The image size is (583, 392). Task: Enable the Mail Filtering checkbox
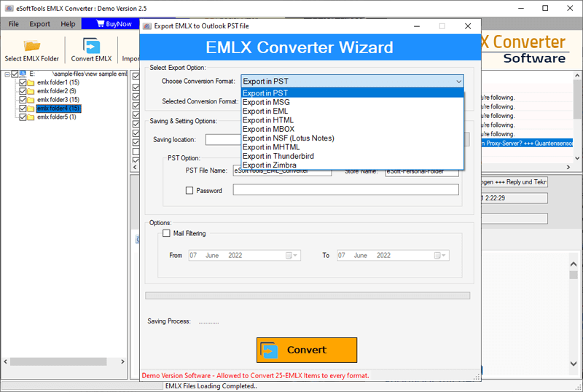pos(166,233)
